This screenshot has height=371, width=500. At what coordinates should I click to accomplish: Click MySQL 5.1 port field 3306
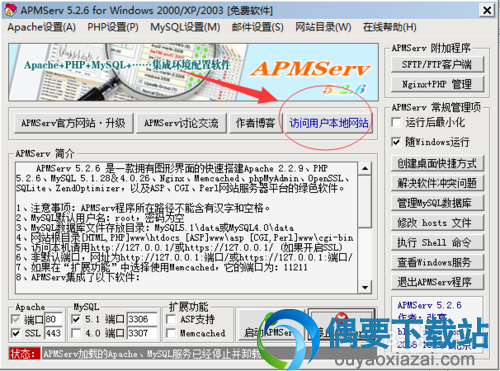click(x=142, y=319)
